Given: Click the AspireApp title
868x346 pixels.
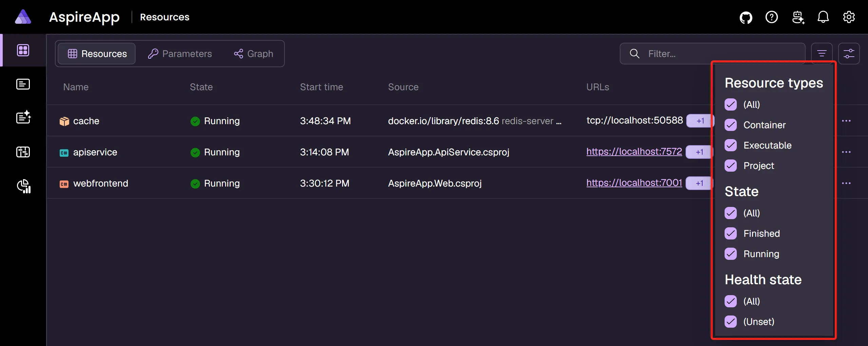Looking at the screenshot, I should coord(84,17).
